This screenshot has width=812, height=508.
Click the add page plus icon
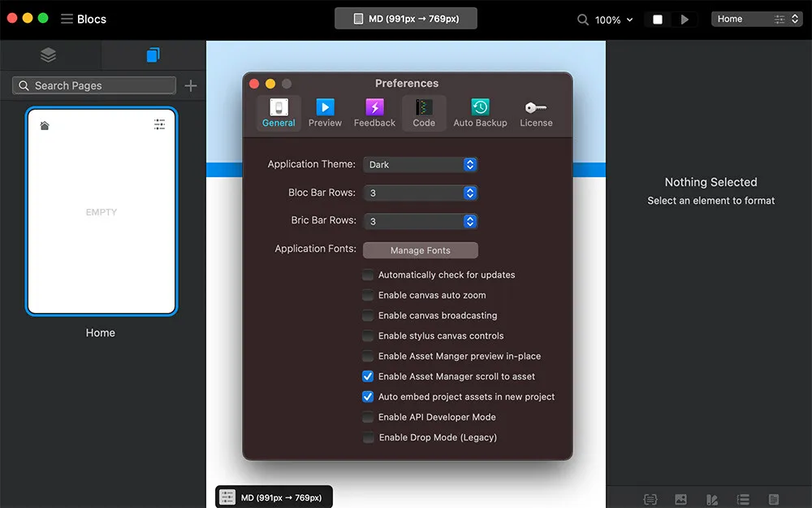pos(191,85)
